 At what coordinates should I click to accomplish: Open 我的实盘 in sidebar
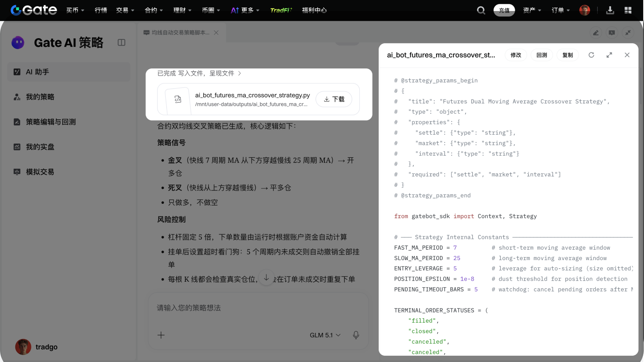click(69, 147)
